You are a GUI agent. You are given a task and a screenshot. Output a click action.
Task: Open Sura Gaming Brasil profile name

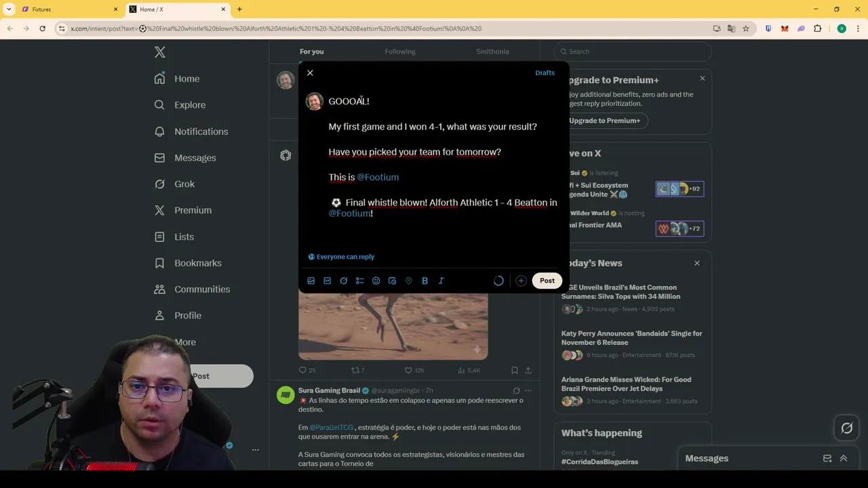coord(329,391)
